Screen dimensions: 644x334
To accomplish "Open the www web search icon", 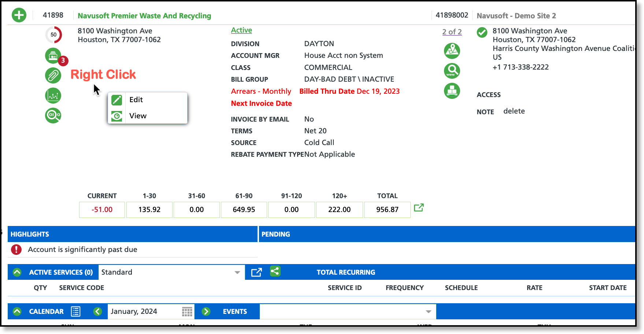I will (x=452, y=71).
